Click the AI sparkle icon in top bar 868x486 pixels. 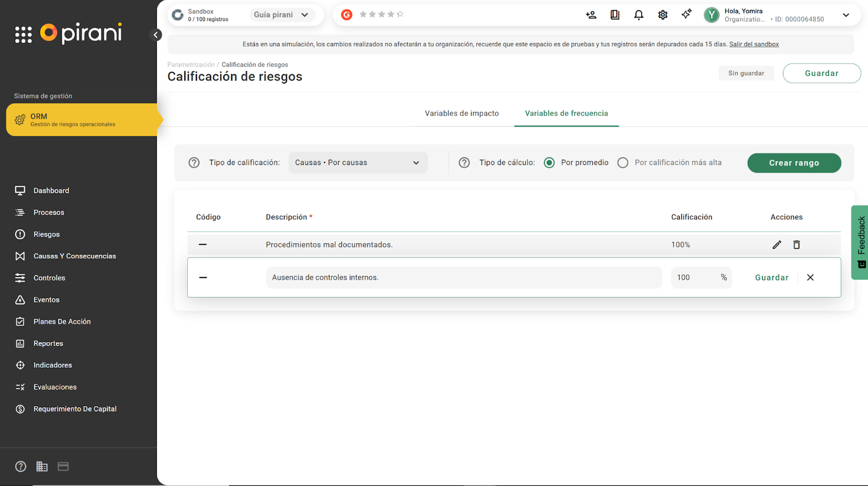pos(686,15)
